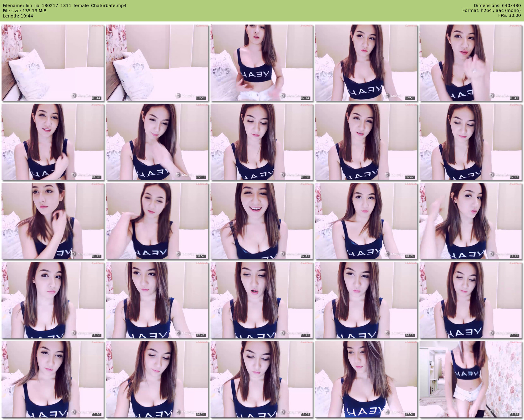Viewport: 524px width, 420px height.
Task: Open the thumbnail timestamped 08:12
Action: (x=53, y=221)
